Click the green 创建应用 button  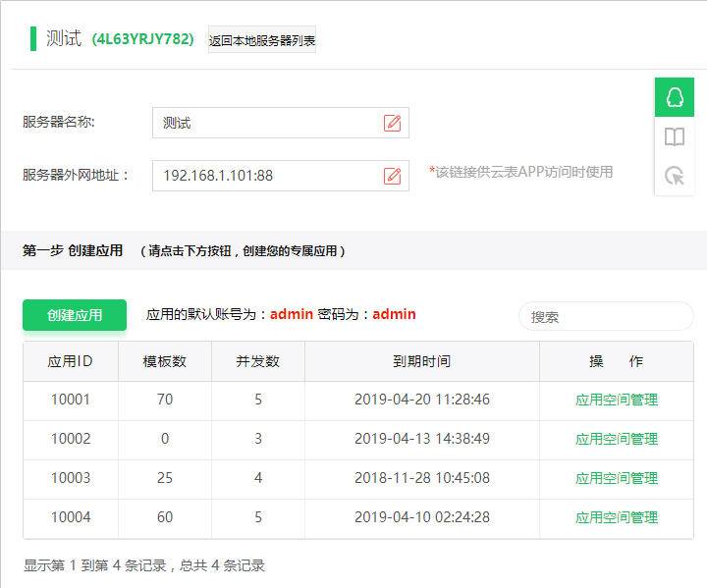tap(75, 315)
